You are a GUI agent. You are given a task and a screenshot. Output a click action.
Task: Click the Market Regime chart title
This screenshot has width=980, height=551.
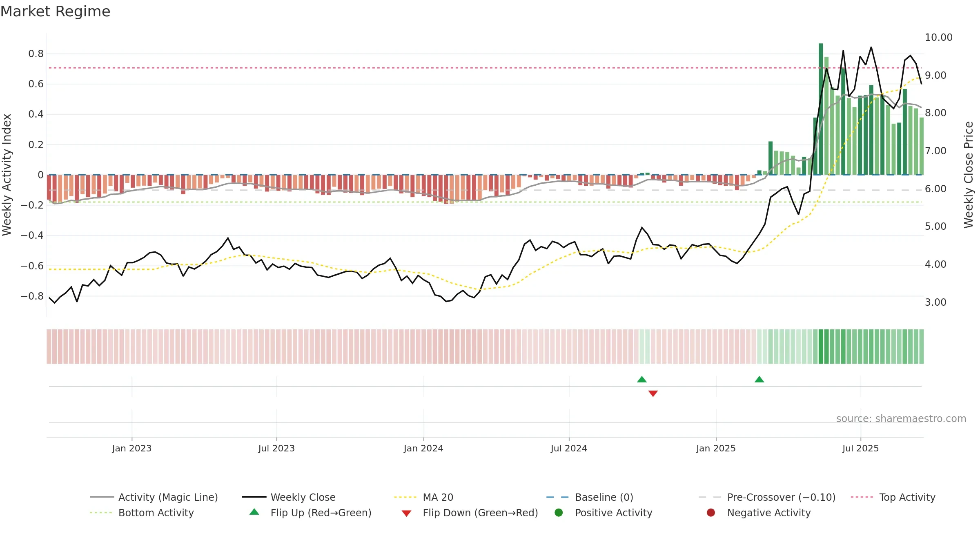(x=55, y=11)
